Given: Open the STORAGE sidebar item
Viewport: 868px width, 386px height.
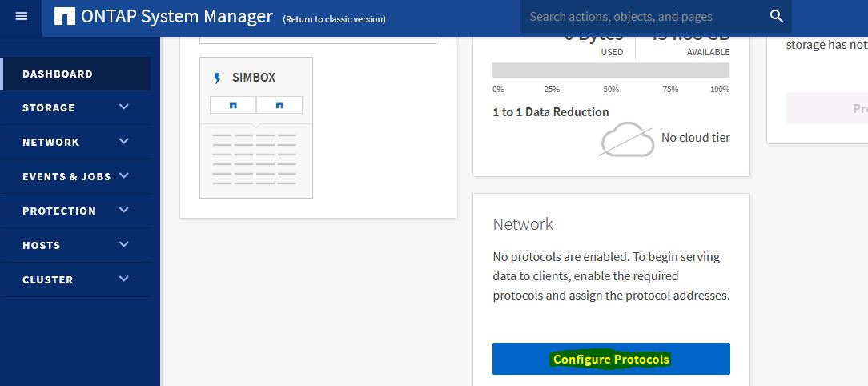Looking at the screenshot, I should [75, 107].
